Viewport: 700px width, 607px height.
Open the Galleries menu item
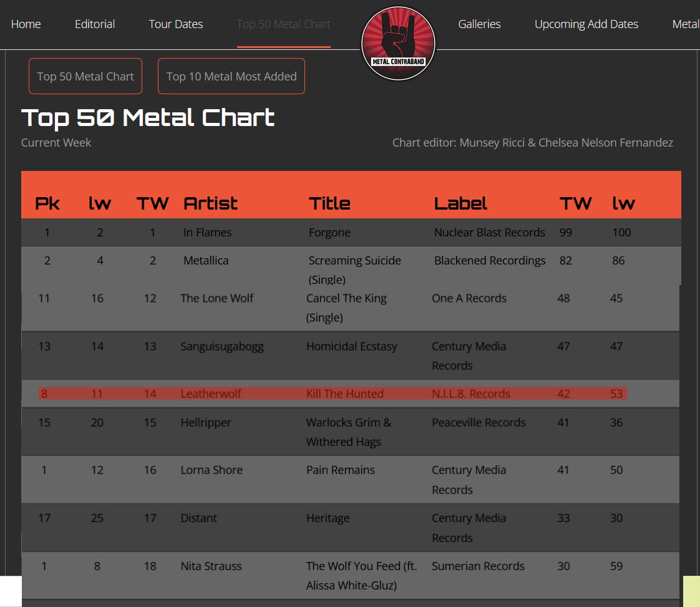click(480, 24)
